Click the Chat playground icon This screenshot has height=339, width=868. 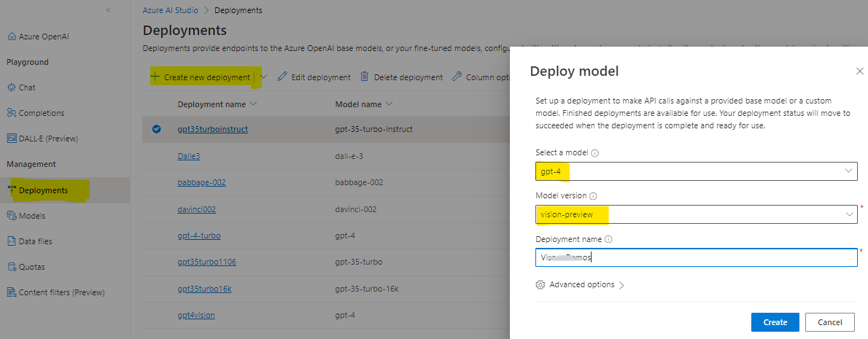click(12, 87)
